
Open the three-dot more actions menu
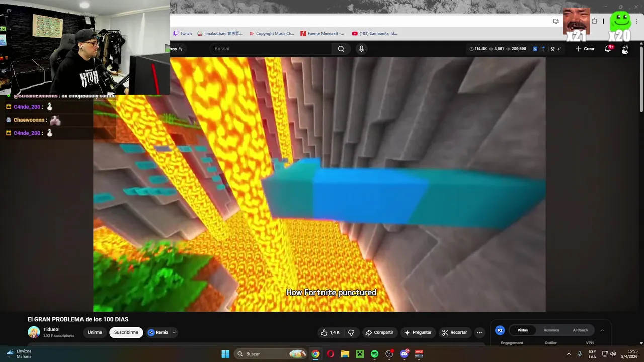[479, 332]
